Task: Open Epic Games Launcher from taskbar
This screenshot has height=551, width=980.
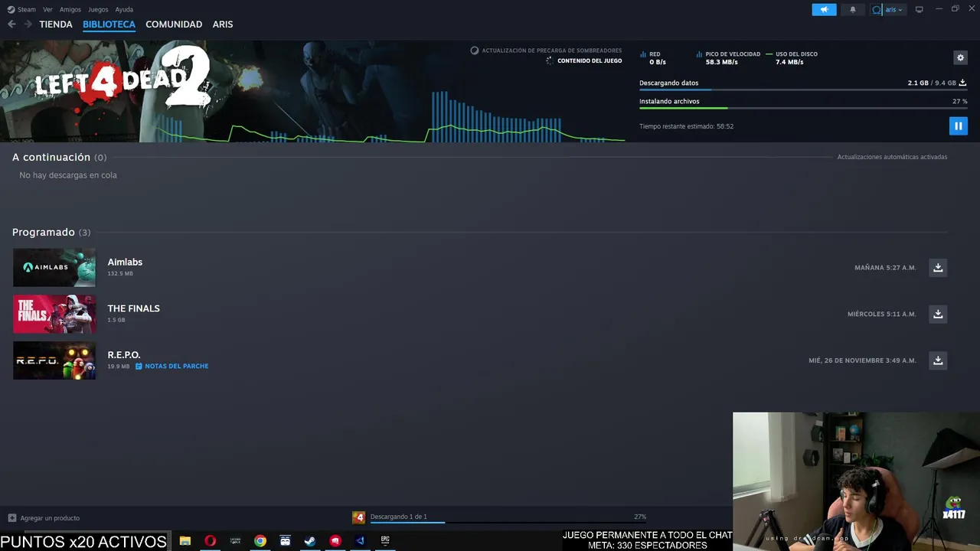Action: (x=385, y=541)
